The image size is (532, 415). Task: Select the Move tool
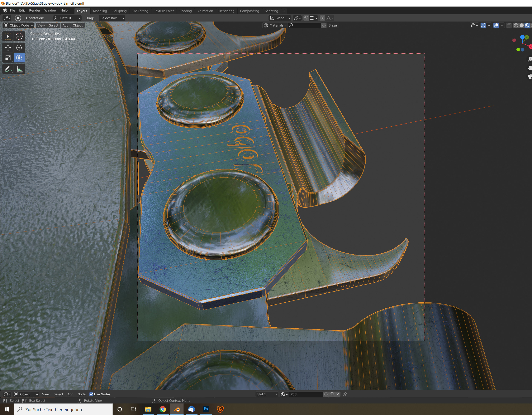(8, 47)
